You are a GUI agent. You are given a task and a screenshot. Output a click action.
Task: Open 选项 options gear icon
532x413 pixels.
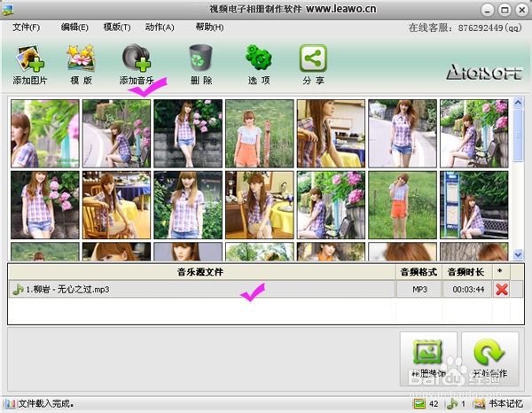pyautogui.click(x=259, y=58)
